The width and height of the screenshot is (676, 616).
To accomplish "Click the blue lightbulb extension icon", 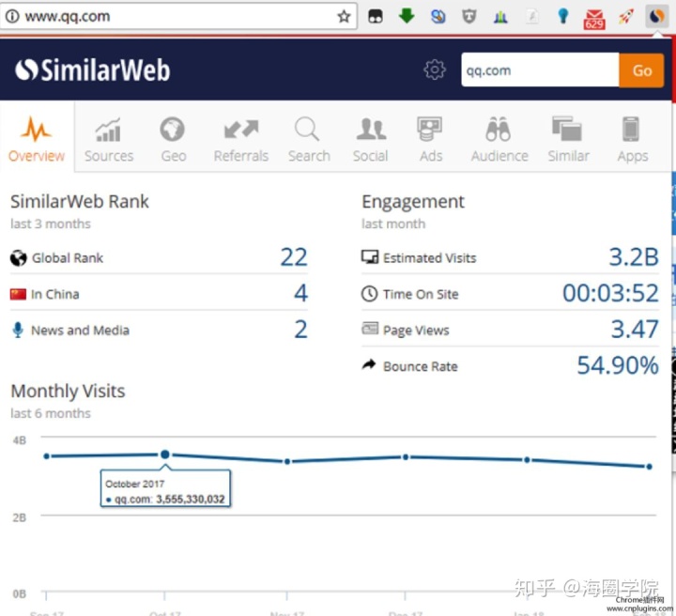I will pyautogui.click(x=563, y=16).
